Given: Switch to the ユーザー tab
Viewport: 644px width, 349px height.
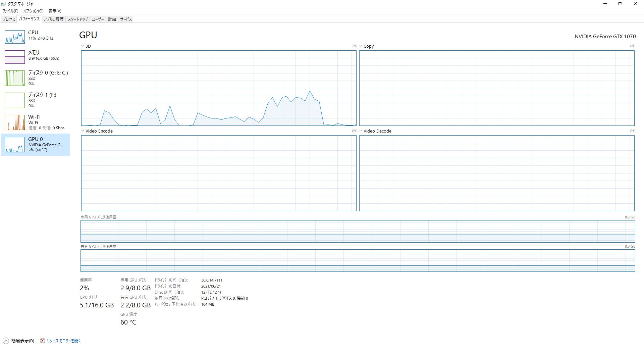Looking at the screenshot, I should pyautogui.click(x=98, y=19).
